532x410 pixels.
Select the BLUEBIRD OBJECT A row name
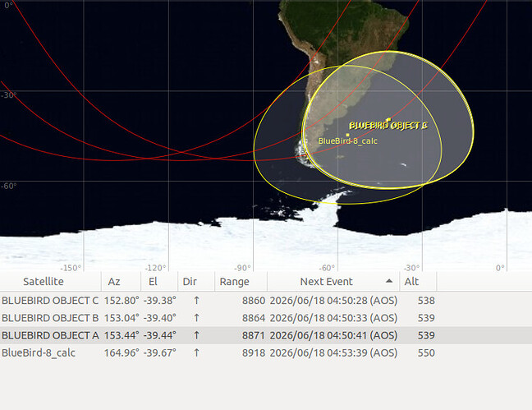[x=50, y=335]
